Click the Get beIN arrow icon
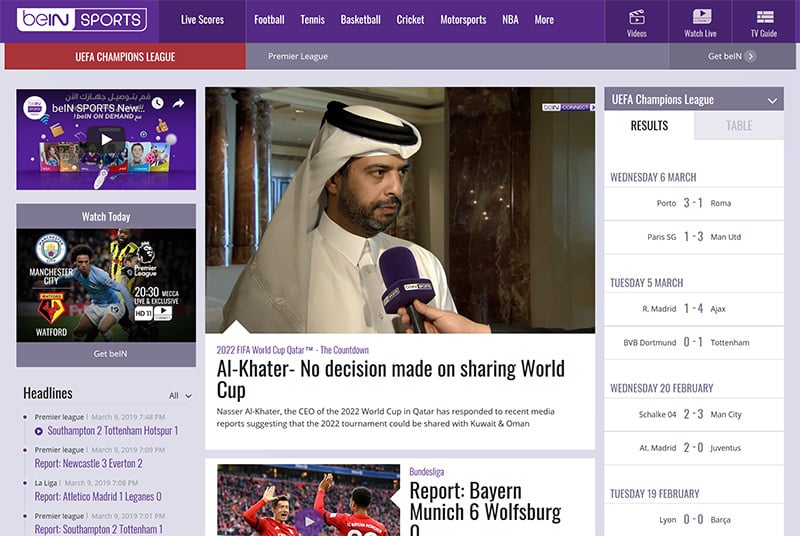This screenshot has height=536, width=800. pos(750,56)
